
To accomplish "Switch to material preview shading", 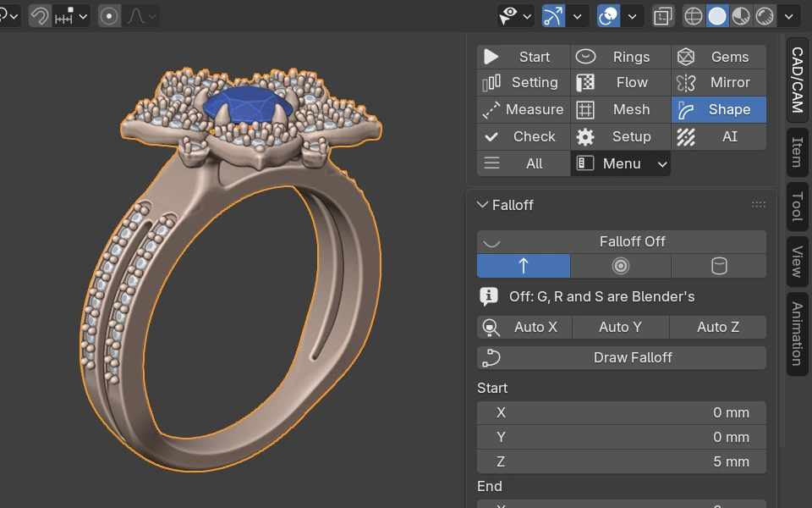I will click(x=741, y=16).
